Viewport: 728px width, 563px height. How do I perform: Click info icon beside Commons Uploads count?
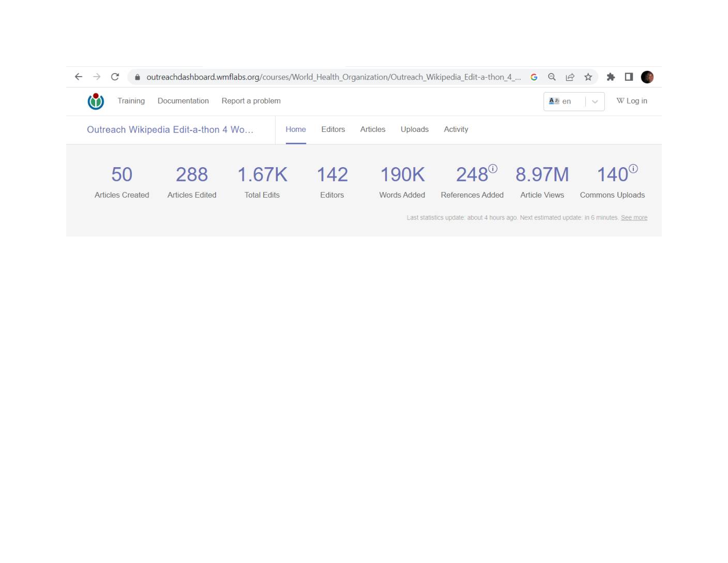[x=633, y=169]
